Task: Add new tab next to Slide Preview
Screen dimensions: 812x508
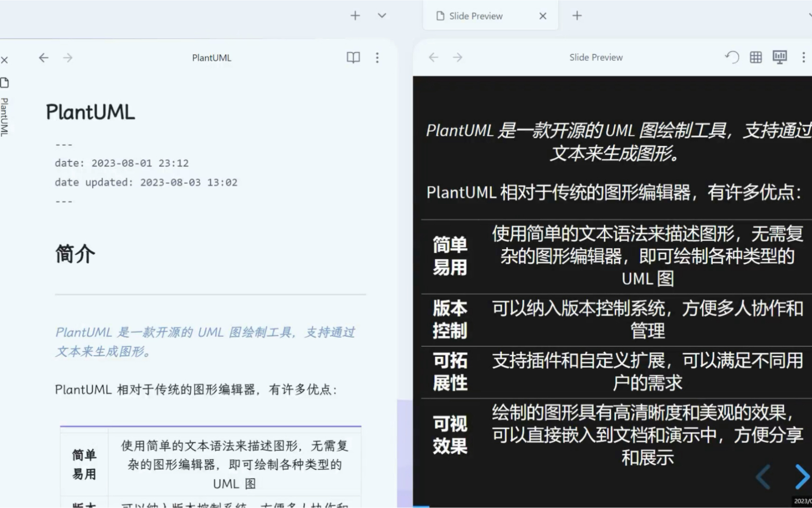Action: tap(577, 15)
